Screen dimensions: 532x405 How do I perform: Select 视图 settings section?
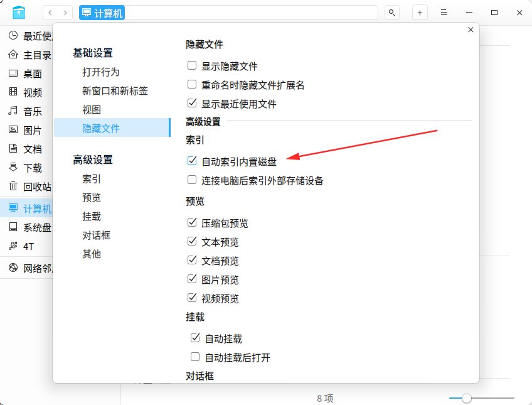(92, 110)
